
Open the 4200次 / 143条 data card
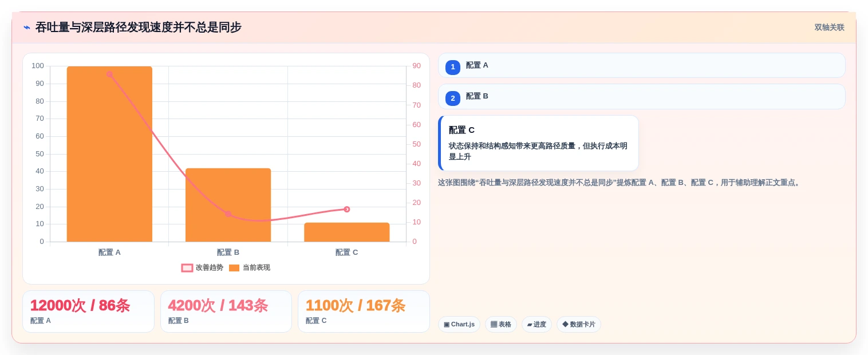(226, 311)
